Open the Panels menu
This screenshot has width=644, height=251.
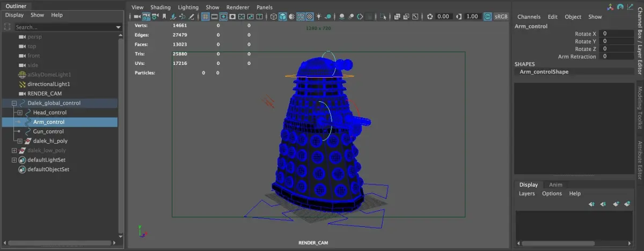pyautogui.click(x=264, y=8)
